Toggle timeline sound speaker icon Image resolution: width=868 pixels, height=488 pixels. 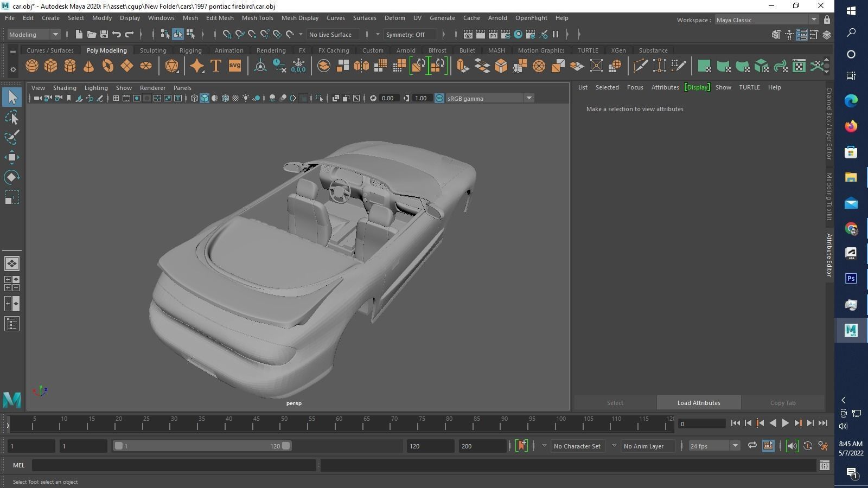point(792,446)
